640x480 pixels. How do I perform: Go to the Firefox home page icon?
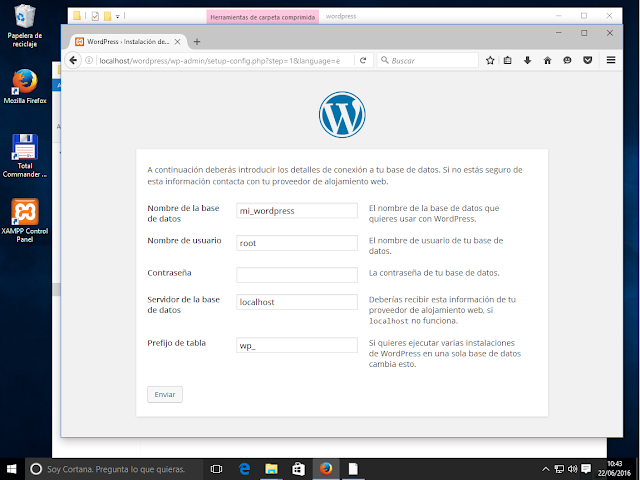(547, 60)
